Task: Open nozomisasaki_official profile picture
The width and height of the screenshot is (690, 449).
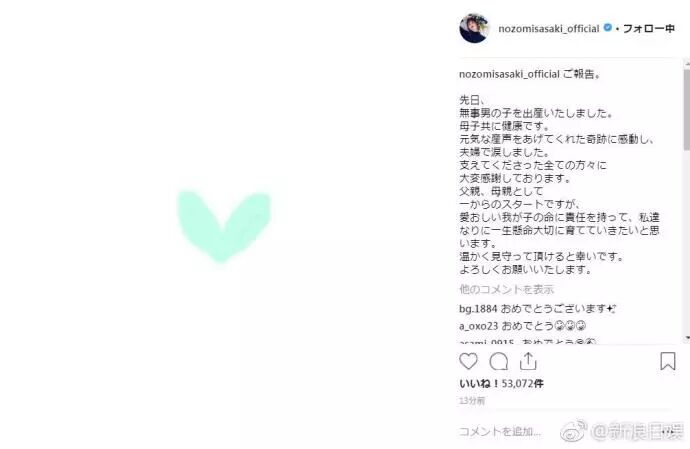Action: [474, 29]
